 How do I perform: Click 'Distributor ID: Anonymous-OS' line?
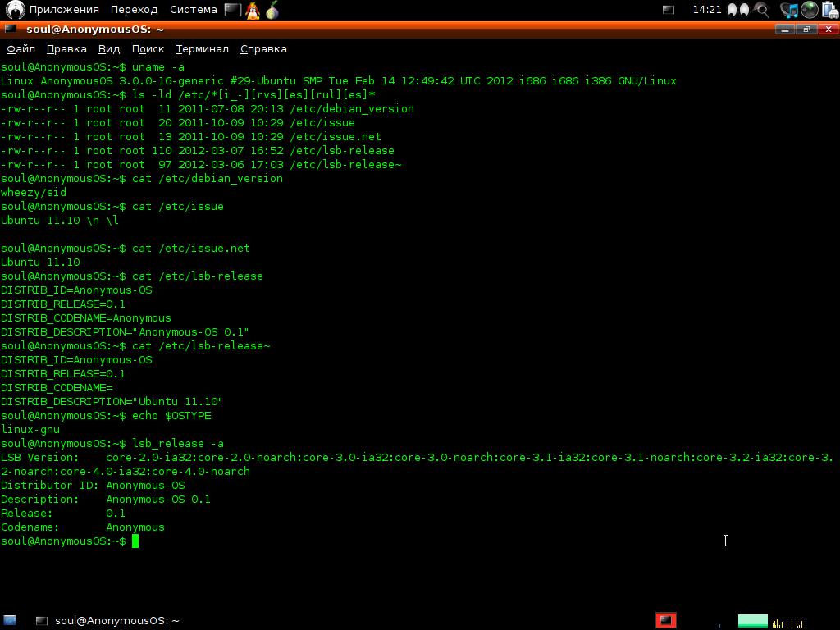pyautogui.click(x=93, y=485)
